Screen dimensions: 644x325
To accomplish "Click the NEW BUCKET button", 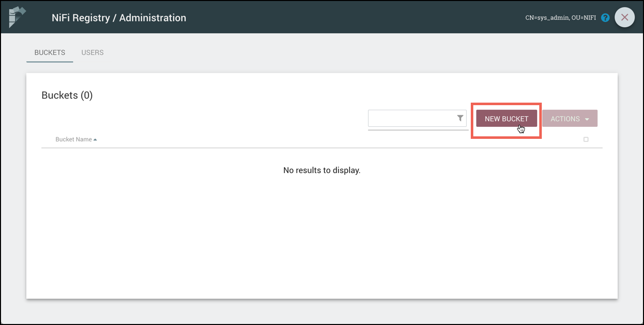I will [506, 118].
